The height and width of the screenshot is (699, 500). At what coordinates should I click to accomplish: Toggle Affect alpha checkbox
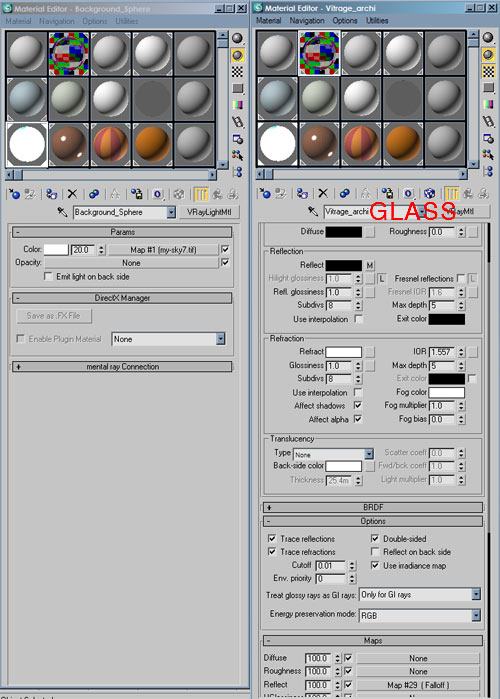coord(358,419)
